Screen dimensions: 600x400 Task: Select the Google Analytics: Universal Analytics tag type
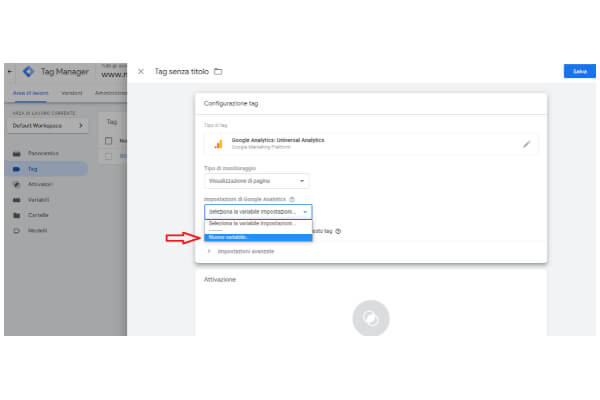(371, 144)
